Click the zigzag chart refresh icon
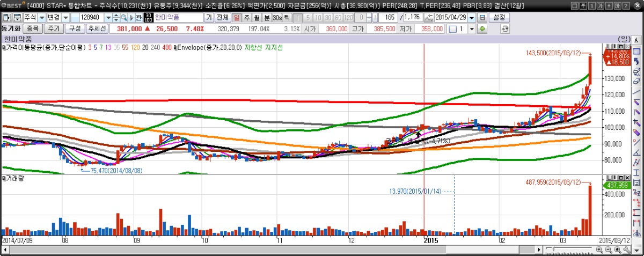This screenshot has width=644, height=256. click(429, 17)
